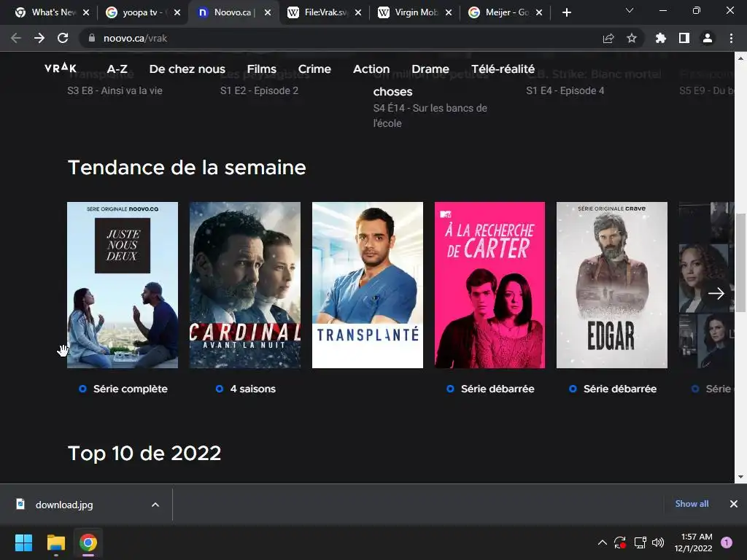Close the yoopa tv tab
This screenshot has width=747, height=560.
[177, 12]
